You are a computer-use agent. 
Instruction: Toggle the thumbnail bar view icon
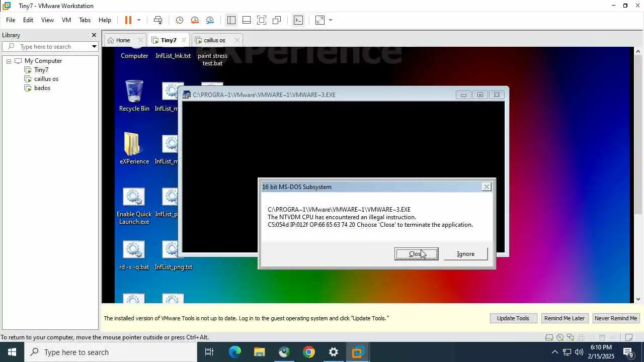(x=247, y=20)
